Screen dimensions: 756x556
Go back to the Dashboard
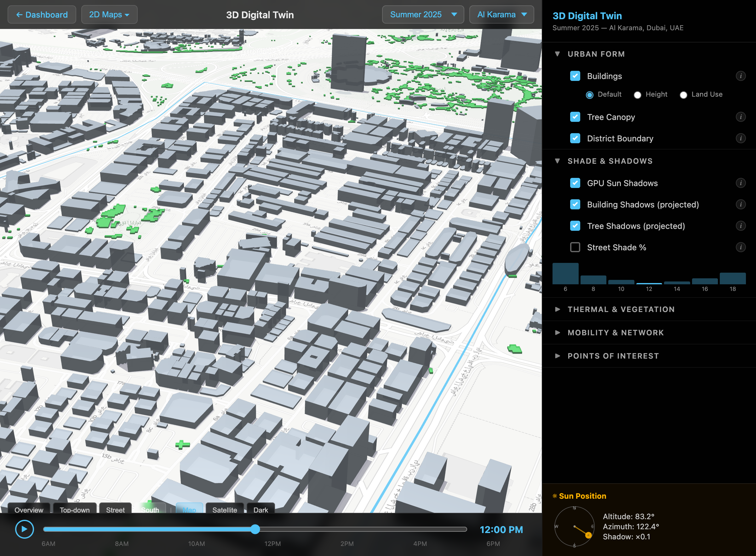(x=42, y=15)
